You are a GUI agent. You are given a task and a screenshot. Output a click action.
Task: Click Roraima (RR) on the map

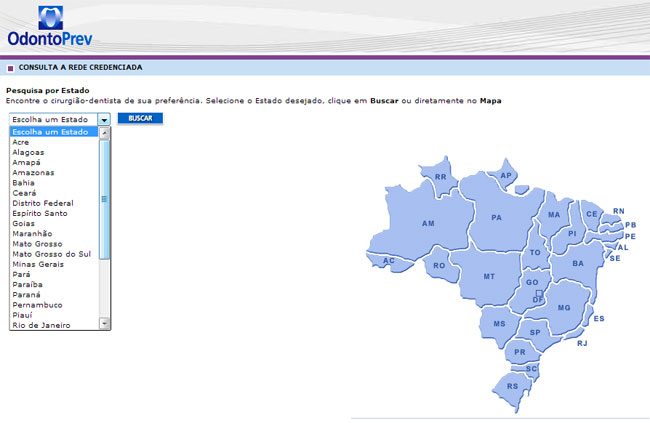pos(440,177)
